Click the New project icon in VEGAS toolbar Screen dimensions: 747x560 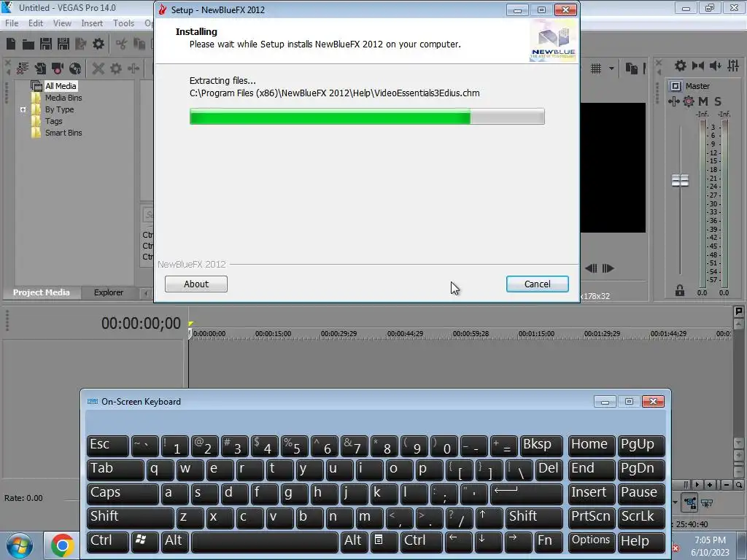(x=11, y=44)
